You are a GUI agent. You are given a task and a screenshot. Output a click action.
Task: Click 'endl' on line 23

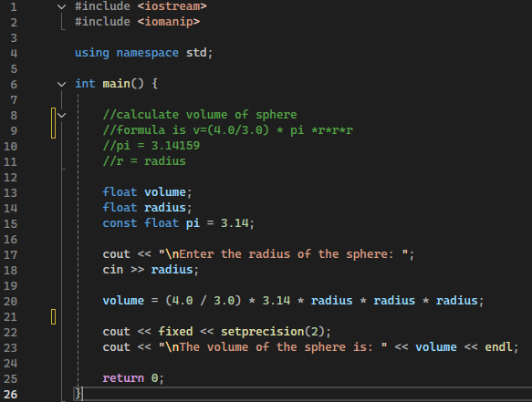point(498,347)
